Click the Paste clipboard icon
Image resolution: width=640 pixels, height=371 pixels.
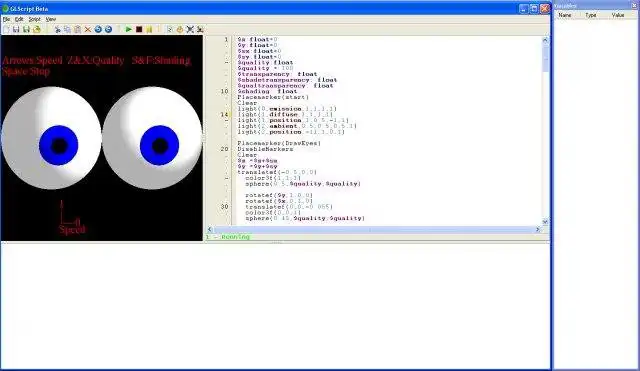coord(78,29)
